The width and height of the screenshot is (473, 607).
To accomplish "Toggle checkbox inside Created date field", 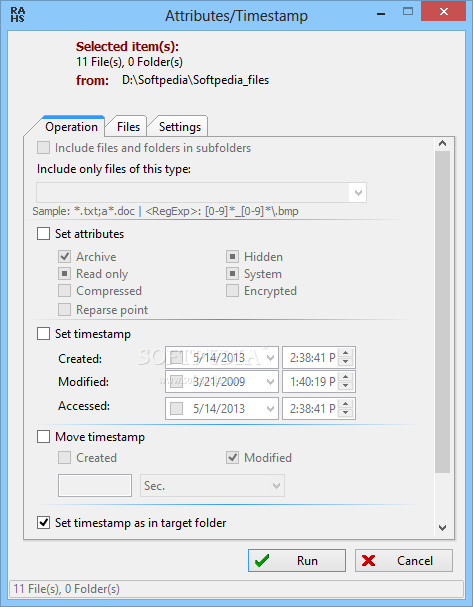I will coord(177,357).
